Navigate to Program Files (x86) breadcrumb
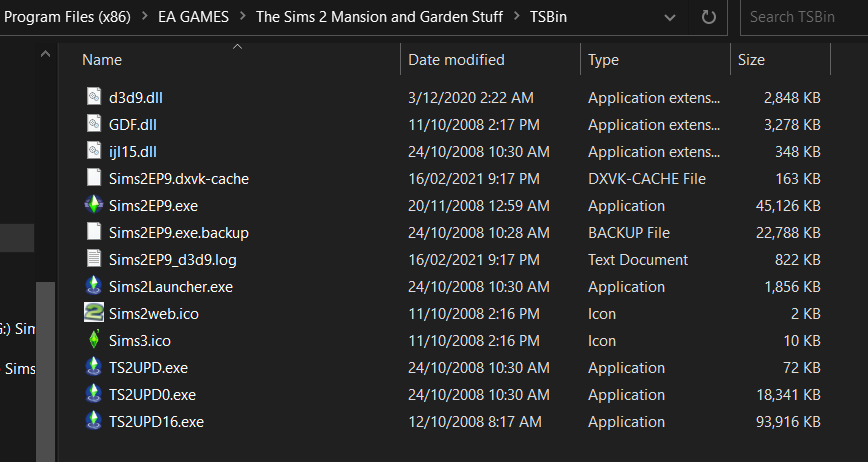The height and width of the screenshot is (462, 868). point(68,17)
